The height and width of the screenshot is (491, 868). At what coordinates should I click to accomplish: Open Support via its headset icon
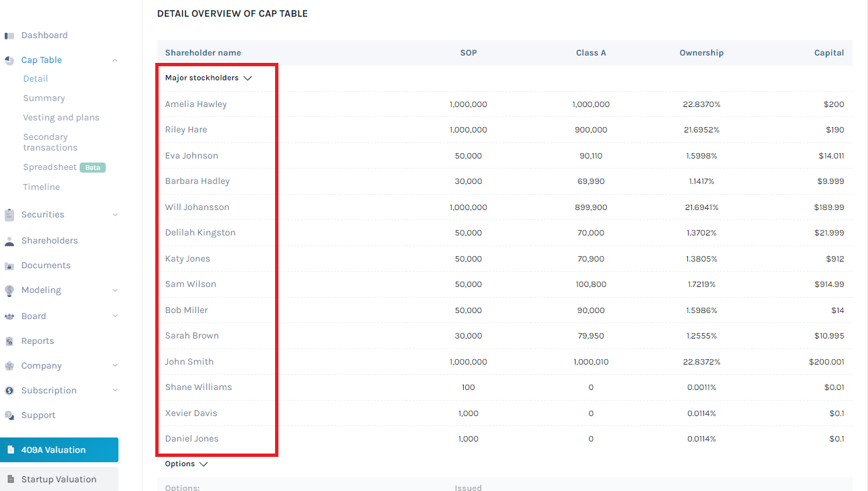pyautogui.click(x=9, y=415)
